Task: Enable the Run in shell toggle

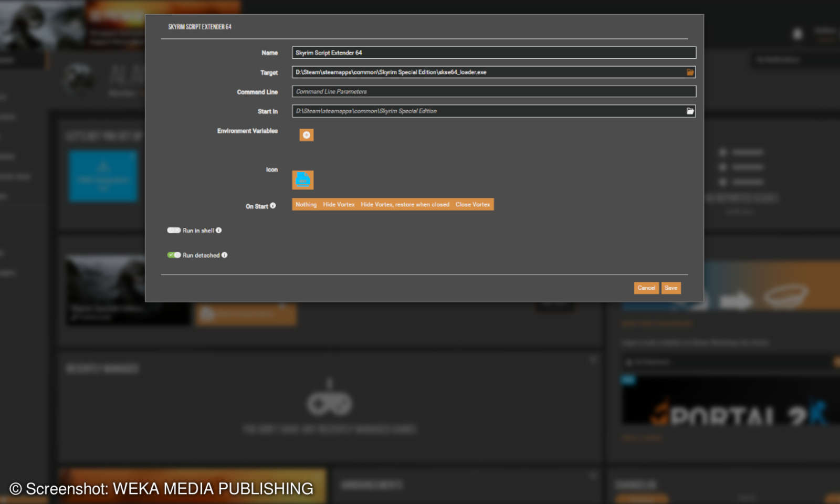Action: [x=174, y=230]
